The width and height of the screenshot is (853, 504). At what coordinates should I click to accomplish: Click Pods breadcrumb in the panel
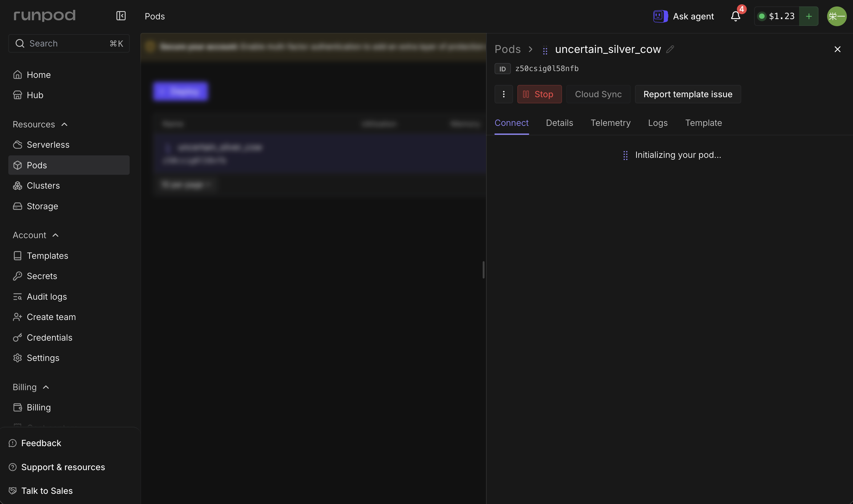pos(507,49)
